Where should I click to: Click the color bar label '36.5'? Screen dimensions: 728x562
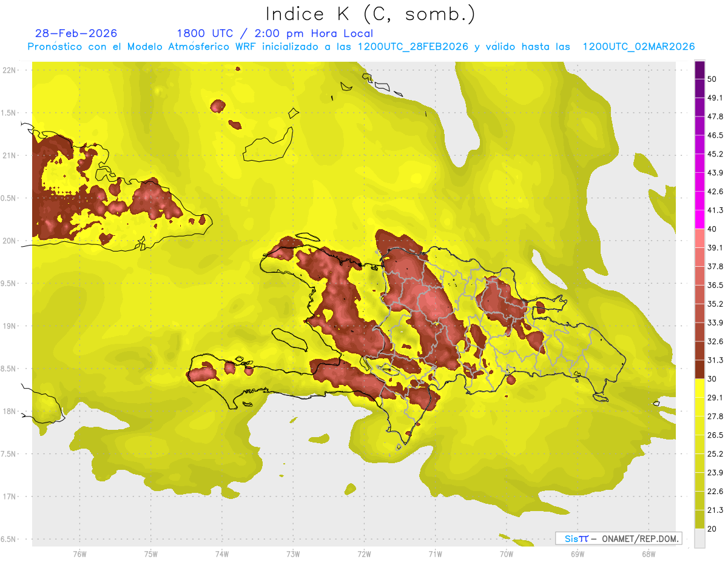715,286
